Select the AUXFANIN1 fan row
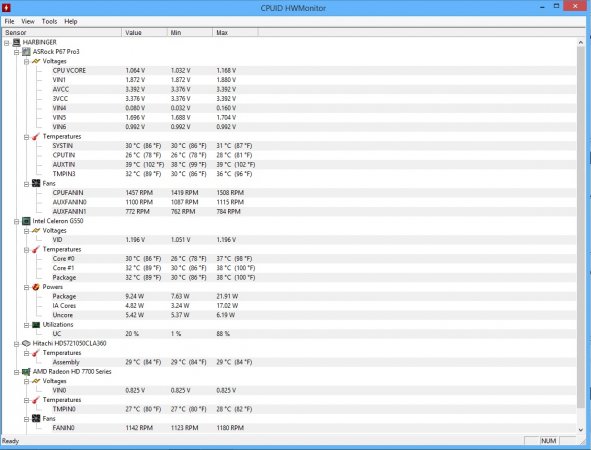Screen dimensions: 591x450 289,211
